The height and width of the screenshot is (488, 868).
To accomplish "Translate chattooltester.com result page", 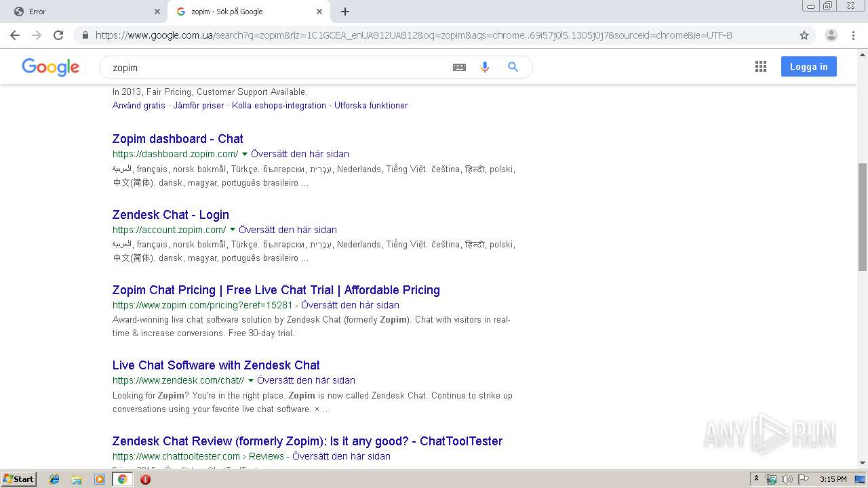I will coord(341,456).
